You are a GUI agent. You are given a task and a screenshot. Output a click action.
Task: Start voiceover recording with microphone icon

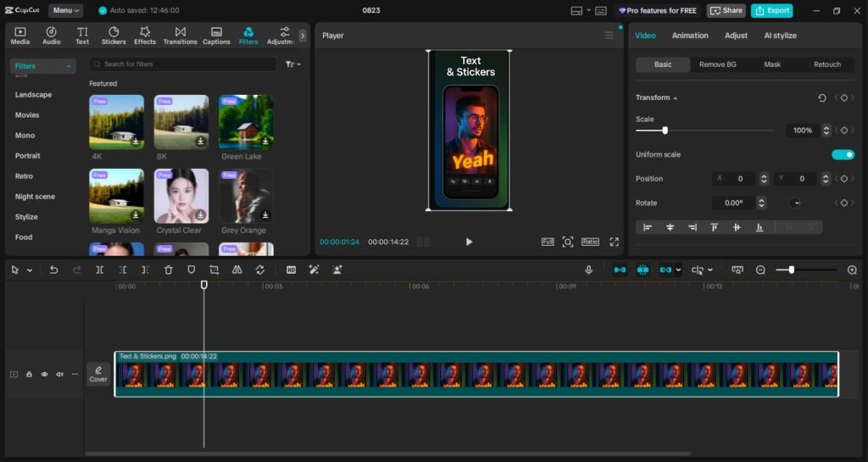(x=588, y=270)
